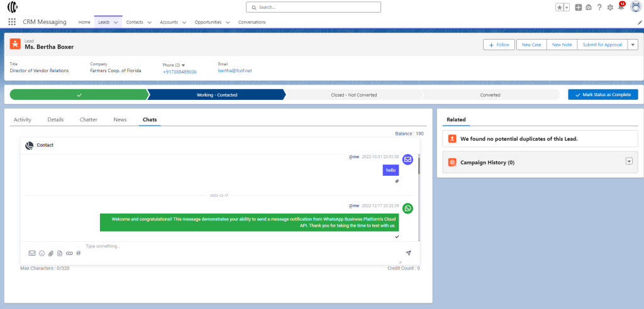The width and height of the screenshot is (644, 309).
Task: Click the pencil icon to edit navigation bar
Action: tap(640, 23)
